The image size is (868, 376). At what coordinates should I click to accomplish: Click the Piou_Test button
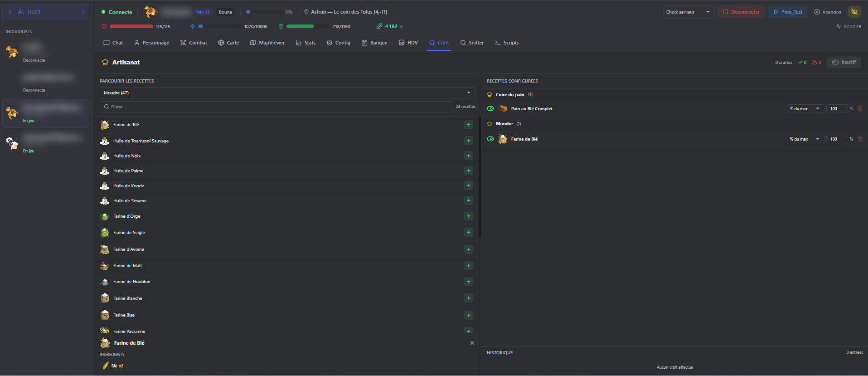pos(788,12)
